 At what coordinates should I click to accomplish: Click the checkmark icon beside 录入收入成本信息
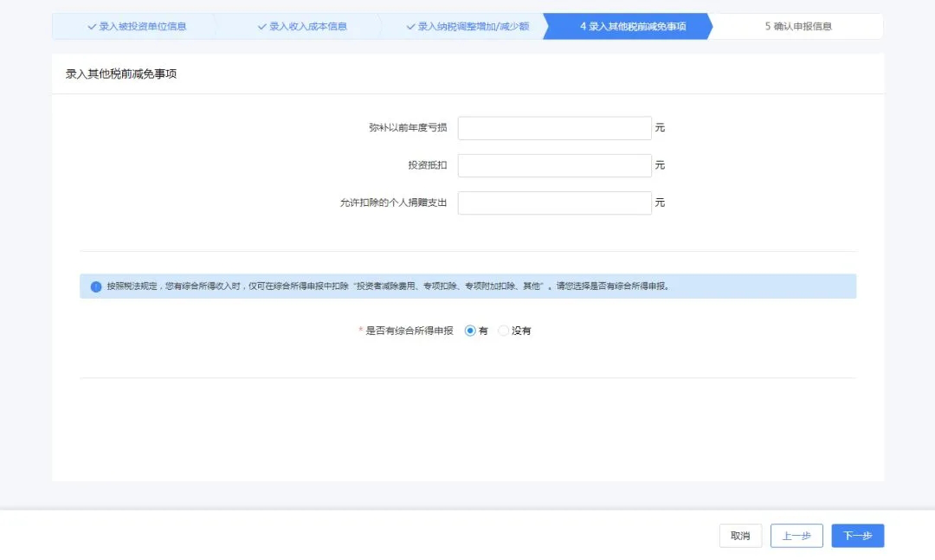tap(261, 27)
